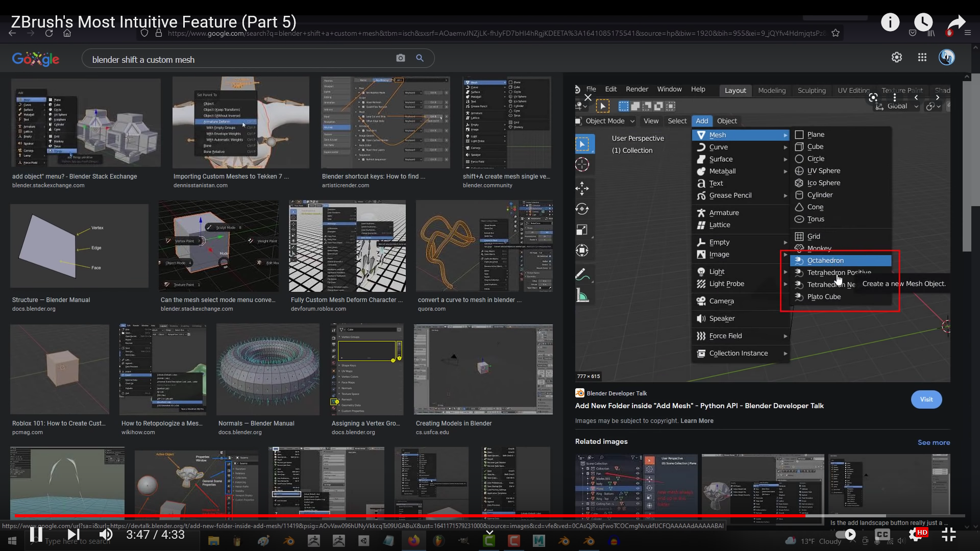Open Google quick settings gear
The width and height of the screenshot is (980, 551).
(x=897, y=57)
